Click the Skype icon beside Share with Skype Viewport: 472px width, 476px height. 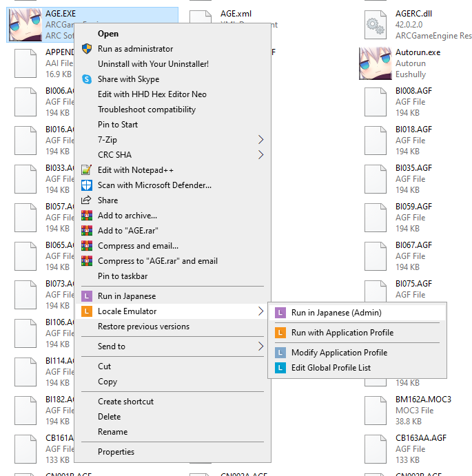point(87,79)
